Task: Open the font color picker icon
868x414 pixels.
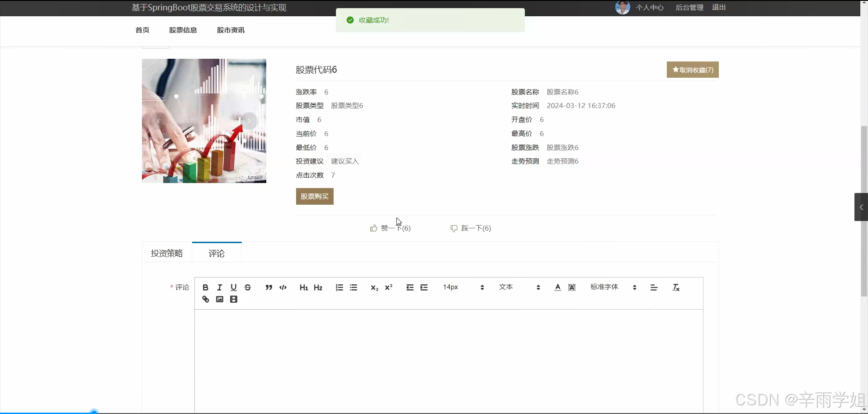Action: [557, 287]
